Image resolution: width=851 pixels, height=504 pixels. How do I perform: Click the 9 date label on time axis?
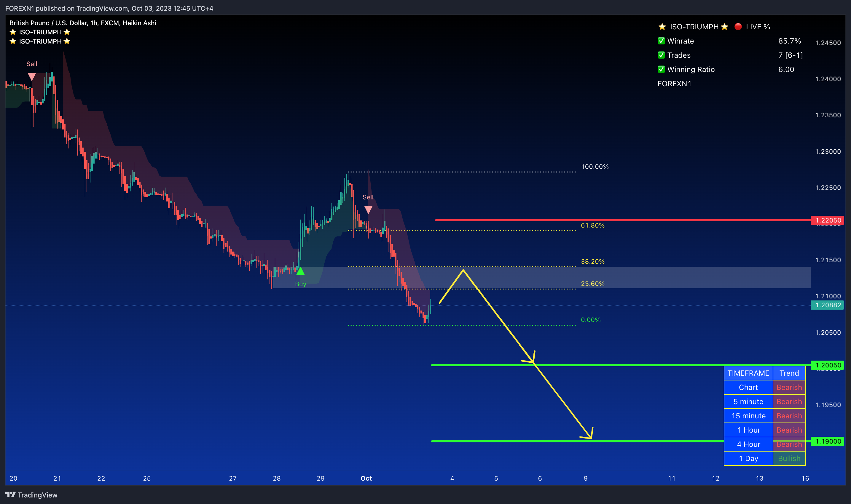(x=586, y=478)
